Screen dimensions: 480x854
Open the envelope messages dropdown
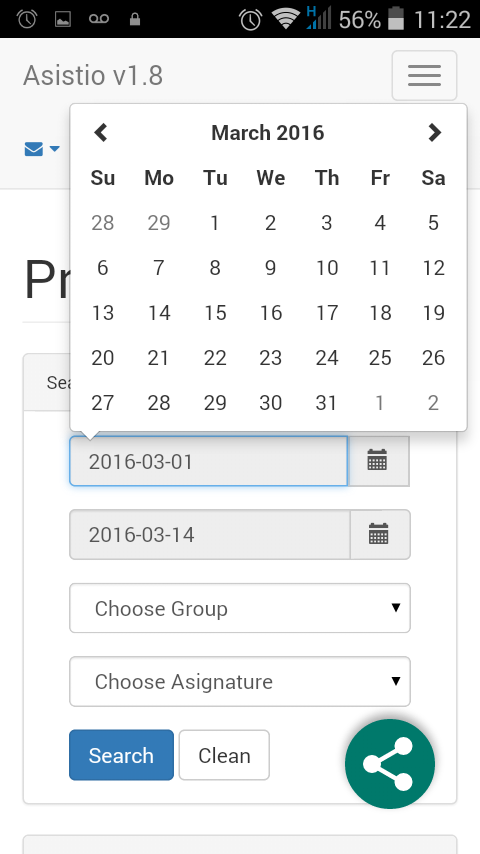(42, 149)
